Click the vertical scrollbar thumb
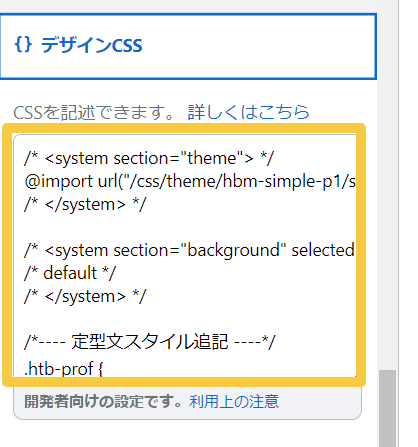 387,408
